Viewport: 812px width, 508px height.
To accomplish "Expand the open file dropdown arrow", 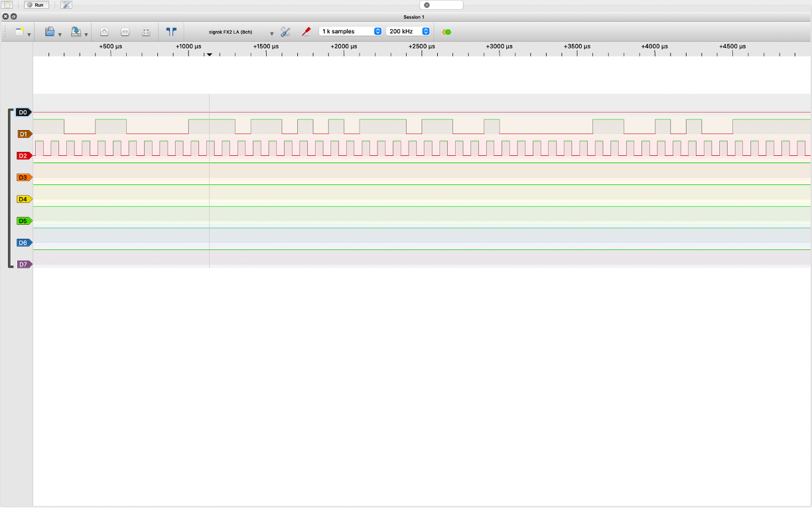I will coord(60,34).
